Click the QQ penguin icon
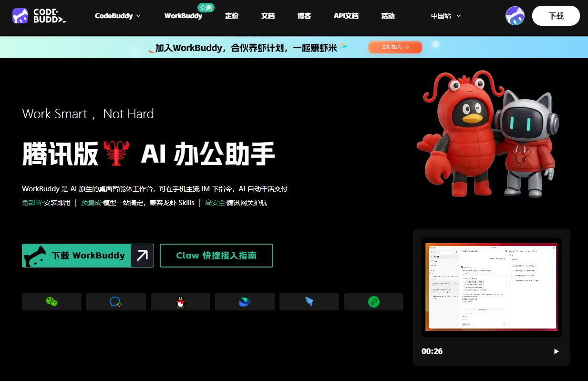588x381 pixels. coord(180,301)
